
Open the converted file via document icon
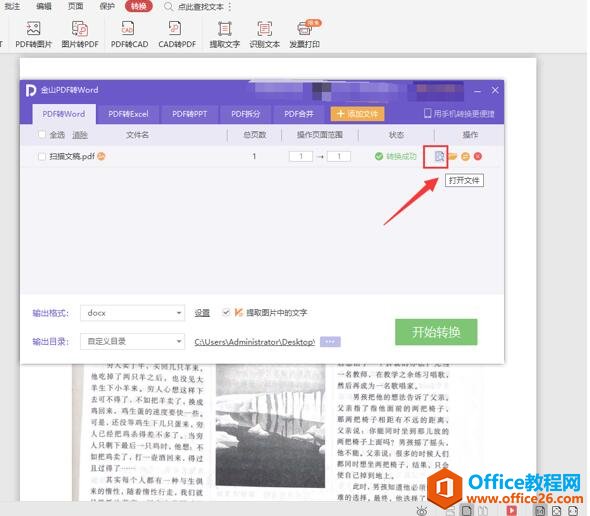tap(439, 156)
